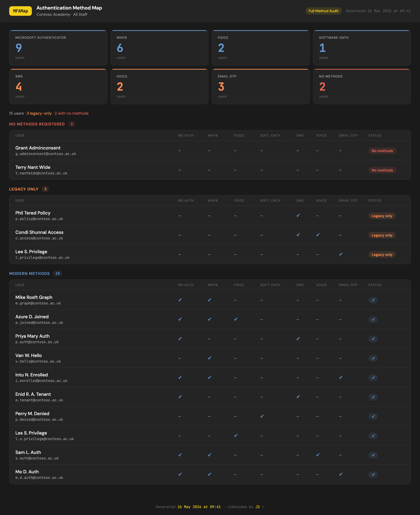420x515 pixels.
Task: Click the Legacy Only section heading
Action: pyautogui.click(x=24, y=189)
